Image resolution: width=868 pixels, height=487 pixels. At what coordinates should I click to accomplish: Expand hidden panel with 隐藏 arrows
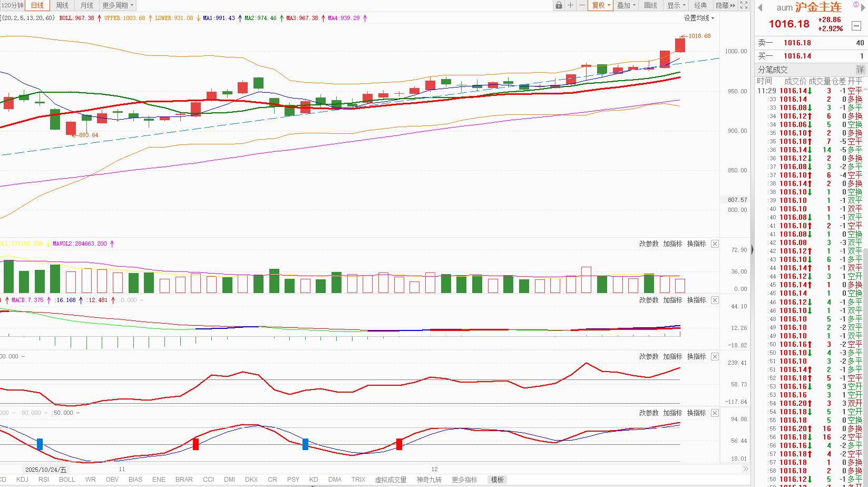(725, 5)
